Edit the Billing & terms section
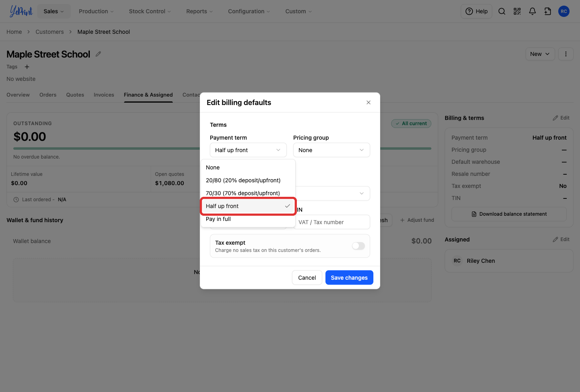 pos(561,118)
